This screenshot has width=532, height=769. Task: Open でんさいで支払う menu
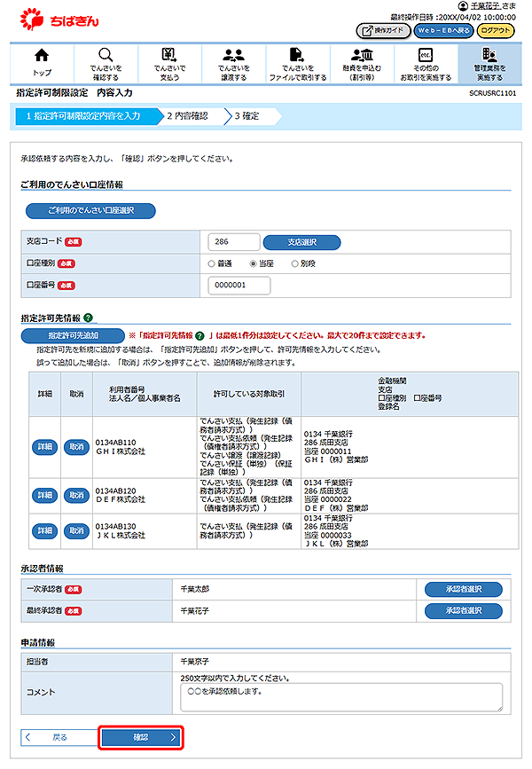(169, 64)
